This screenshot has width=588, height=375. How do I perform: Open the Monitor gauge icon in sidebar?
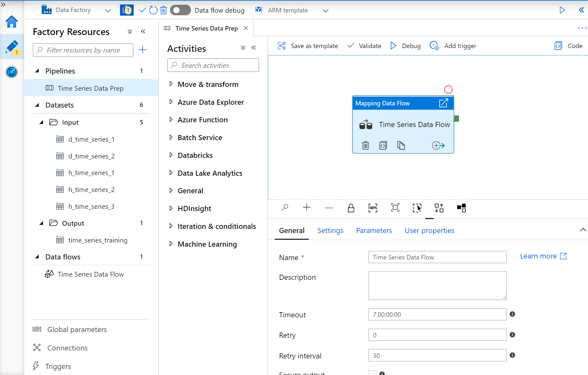12,72
